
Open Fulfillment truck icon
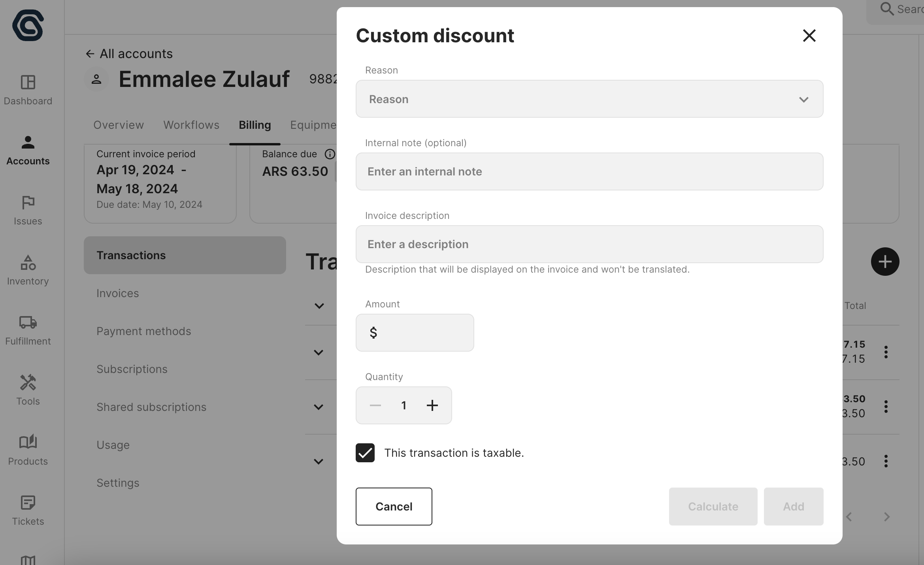tap(28, 322)
